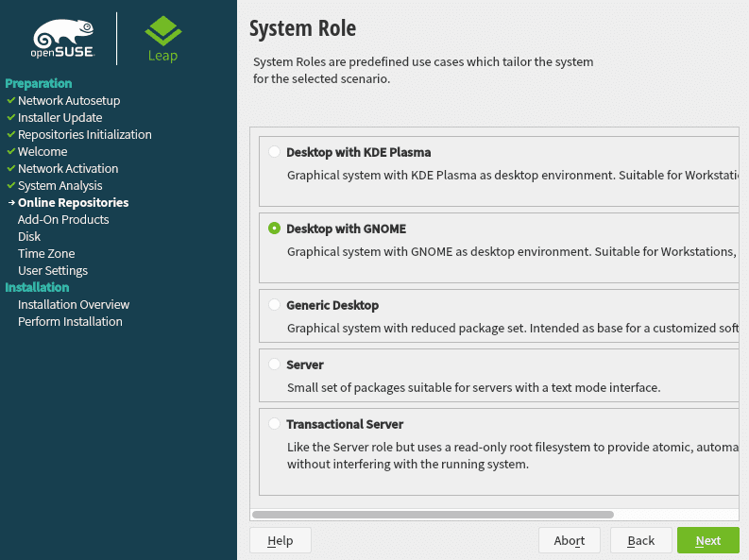
Task: Click checkmark icon beside Repositories Initialization
Action: tap(11, 135)
